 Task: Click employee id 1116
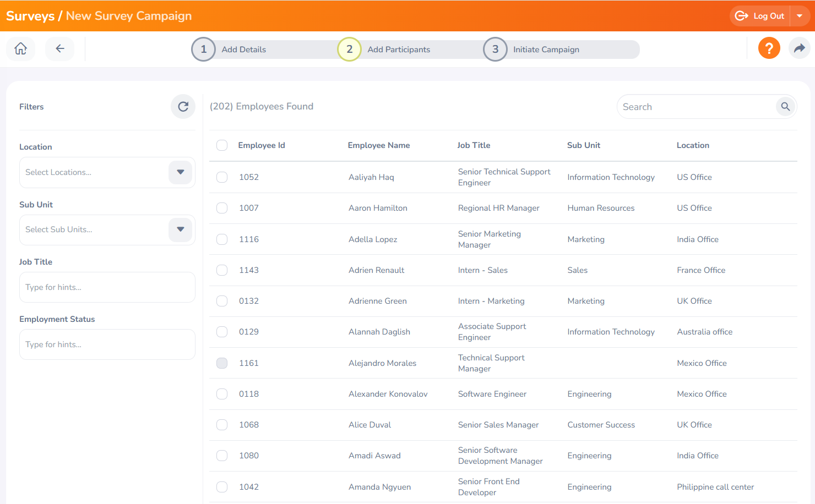249,239
